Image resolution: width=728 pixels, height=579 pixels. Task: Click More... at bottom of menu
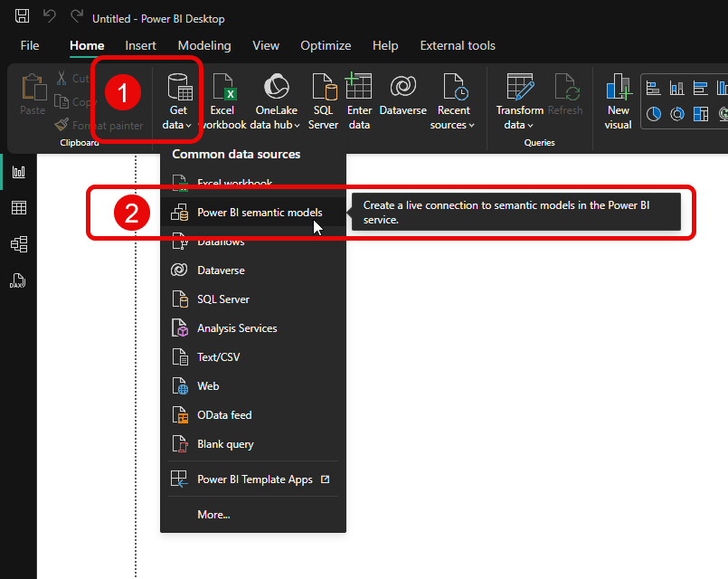253,515
